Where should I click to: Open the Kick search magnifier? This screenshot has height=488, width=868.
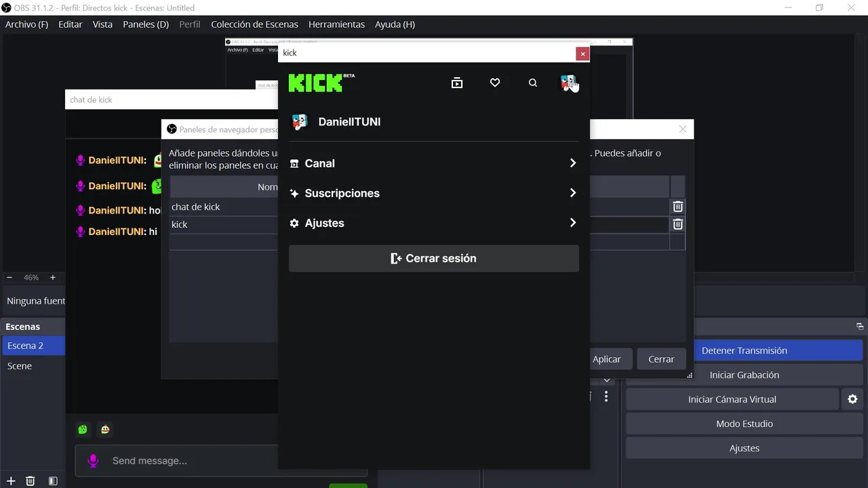(x=533, y=83)
